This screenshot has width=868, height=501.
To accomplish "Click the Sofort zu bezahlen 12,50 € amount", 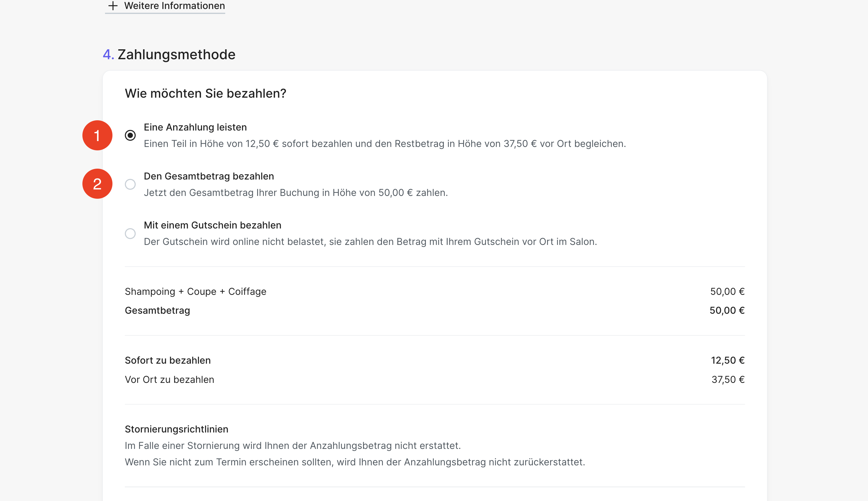I will [727, 361].
